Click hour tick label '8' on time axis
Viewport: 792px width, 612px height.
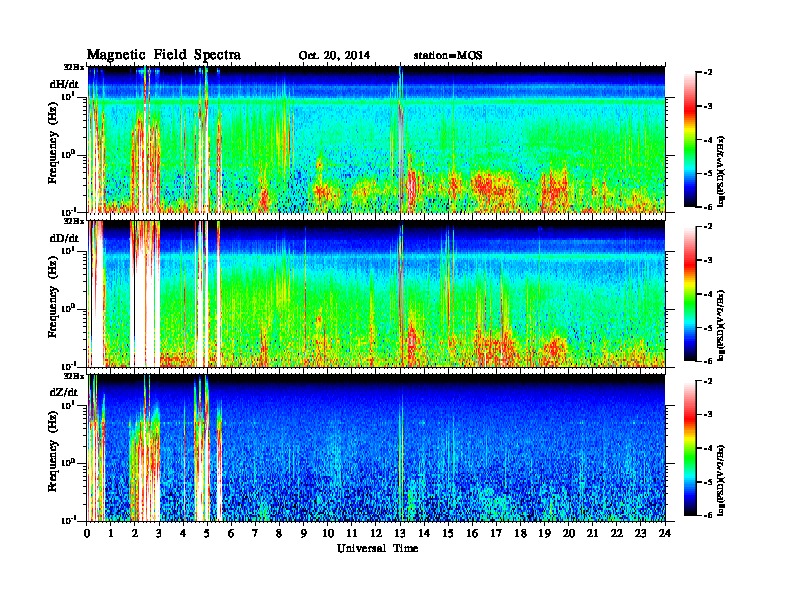click(279, 534)
